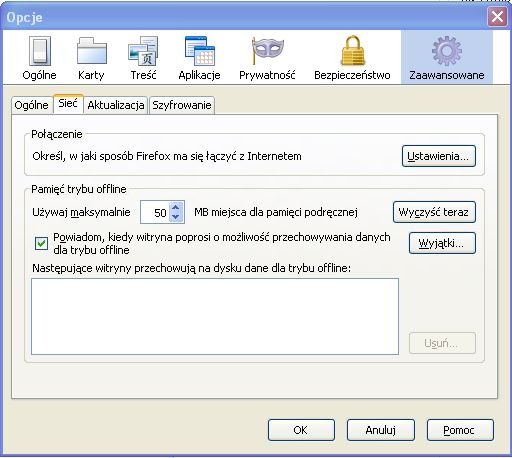The width and height of the screenshot is (512, 458).
Task: Click Wyczyść teraz to clear cache
Action: click(434, 212)
